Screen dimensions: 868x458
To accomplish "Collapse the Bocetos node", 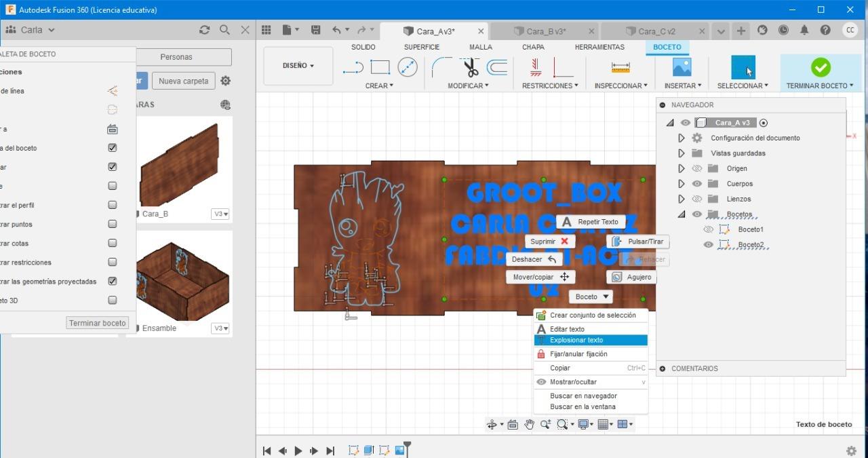I will point(682,214).
